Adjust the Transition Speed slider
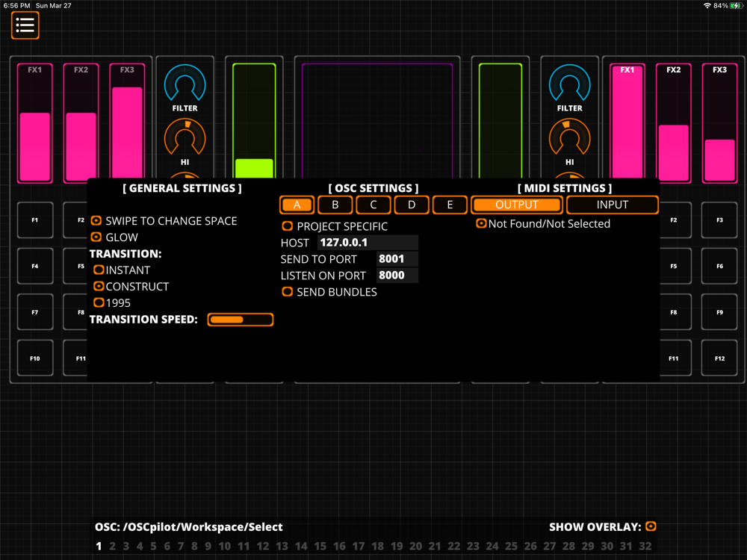The height and width of the screenshot is (560, 747). (241, 320)
